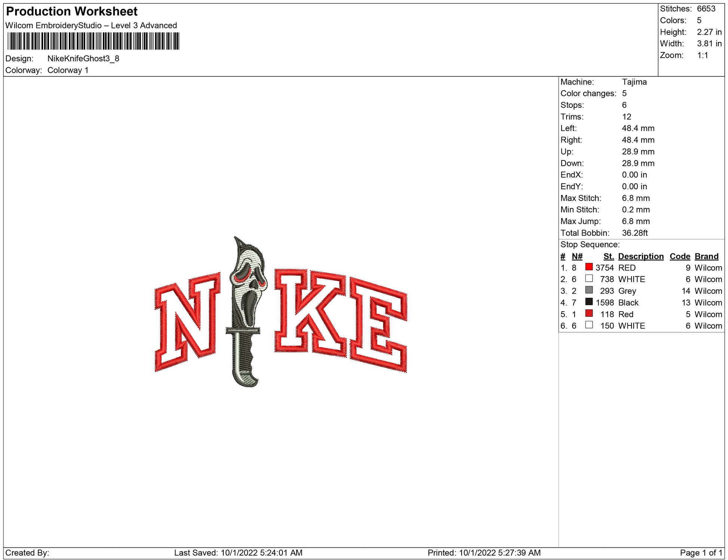Click the barcode under the title

click(x=93, y=41)
